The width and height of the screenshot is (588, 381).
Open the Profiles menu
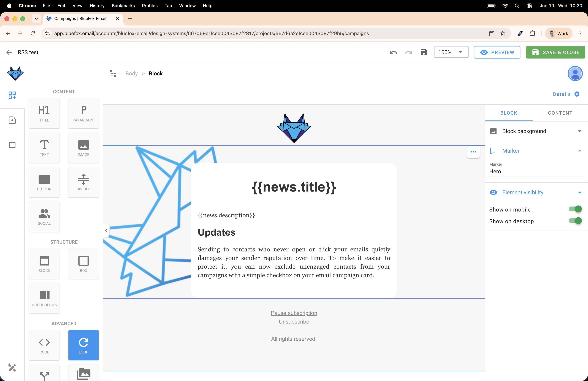pyautogui.click(x=149, y=6)
